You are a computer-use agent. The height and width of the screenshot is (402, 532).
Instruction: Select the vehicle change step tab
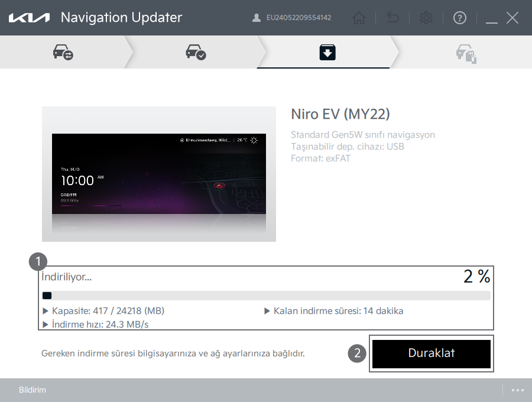pyautogui.click(x=63, y=52)
